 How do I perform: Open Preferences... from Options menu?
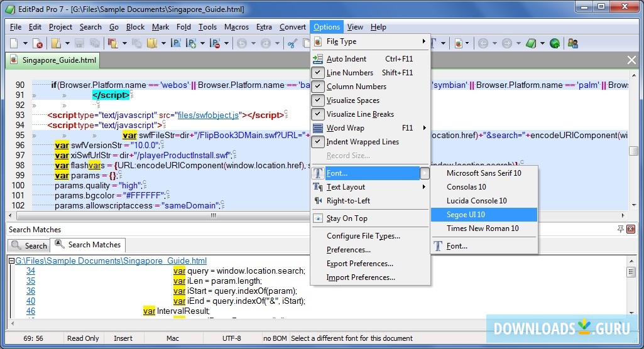point(370,250)
